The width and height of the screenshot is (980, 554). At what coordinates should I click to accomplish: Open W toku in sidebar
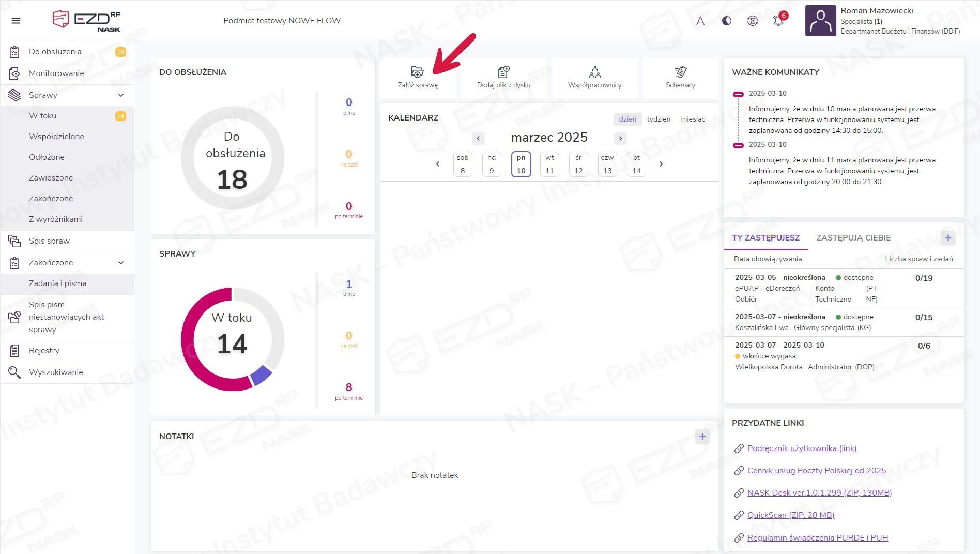click(43, 116)
